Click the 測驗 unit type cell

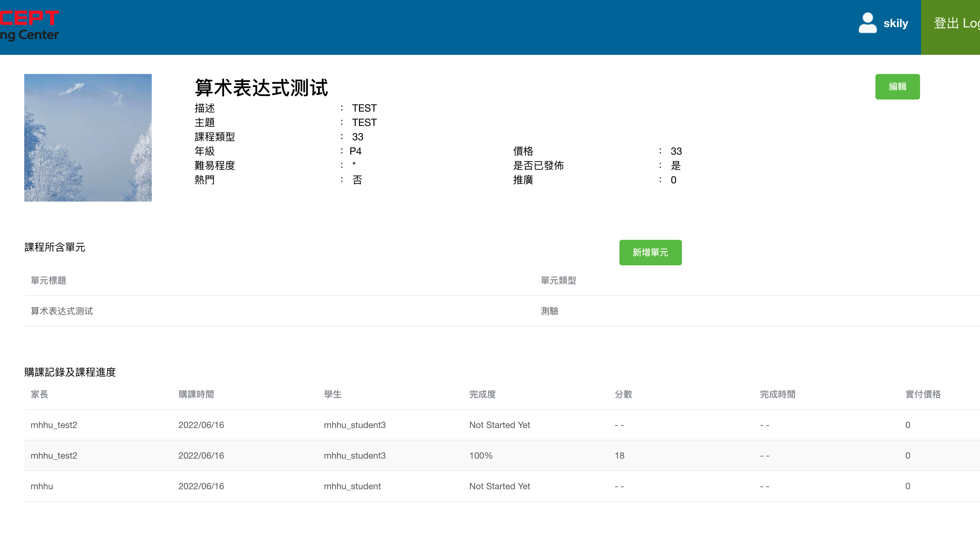point(549,311)
